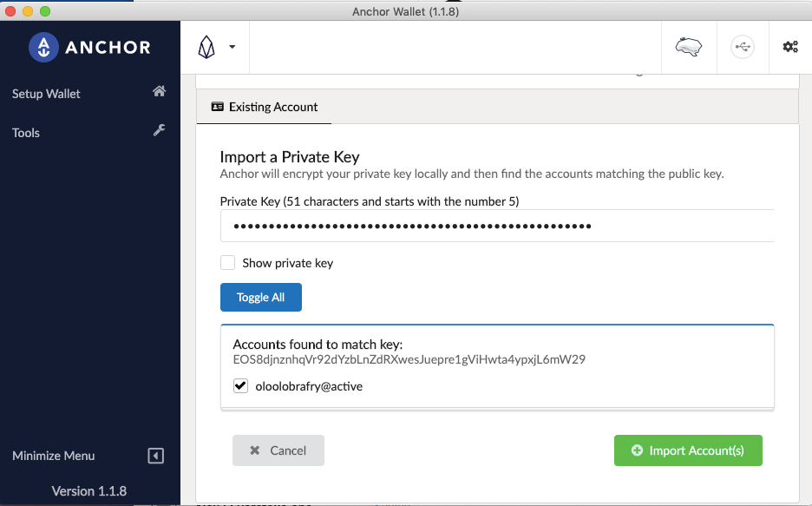Click the Toggle All button
This screenshot has width=812, height=506.
tap(261, 298)
